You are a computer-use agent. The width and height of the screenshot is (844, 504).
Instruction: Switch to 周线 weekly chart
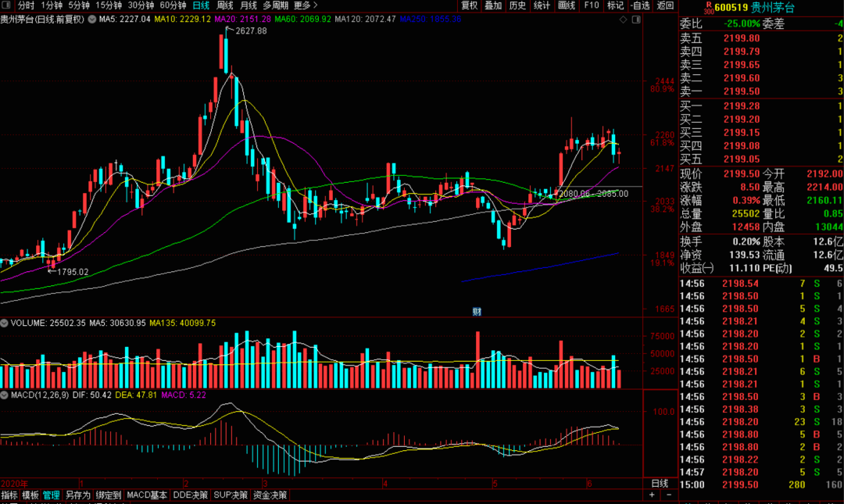click(x=226, y=5)
